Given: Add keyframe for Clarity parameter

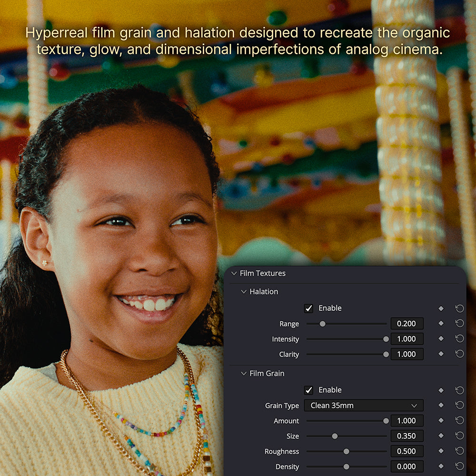Looking at the screenshot, I should [x=441, y=354].
